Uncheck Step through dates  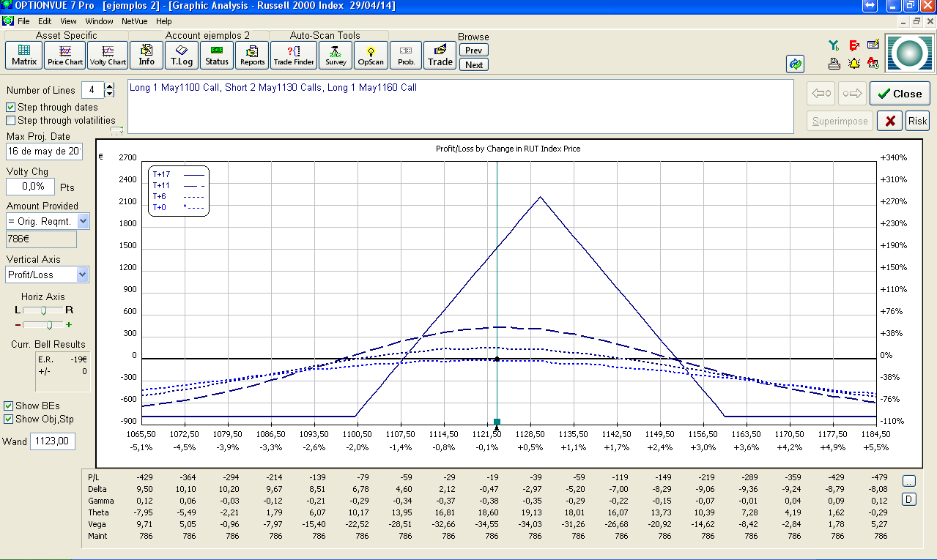pos(11,108)
